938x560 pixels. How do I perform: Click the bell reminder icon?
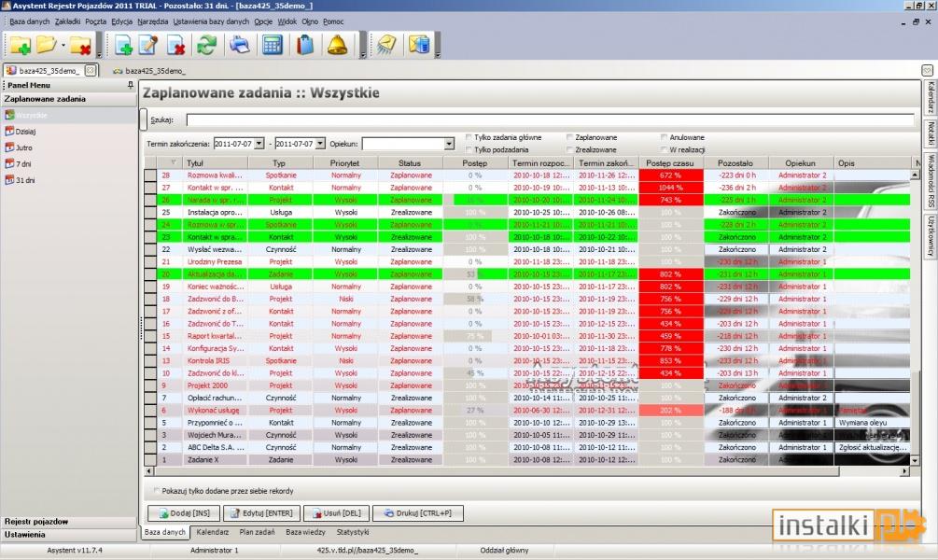pos(337,45)
